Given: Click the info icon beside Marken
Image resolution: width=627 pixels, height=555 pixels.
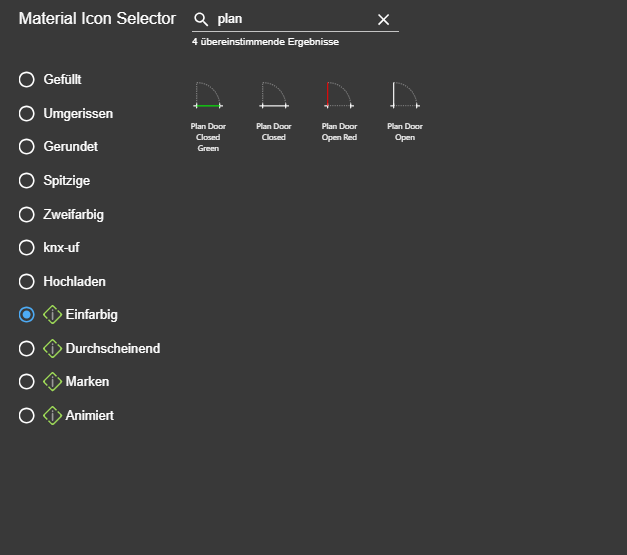Looking at the screenshot, I should pyautogui.click(x=53, y=381).
